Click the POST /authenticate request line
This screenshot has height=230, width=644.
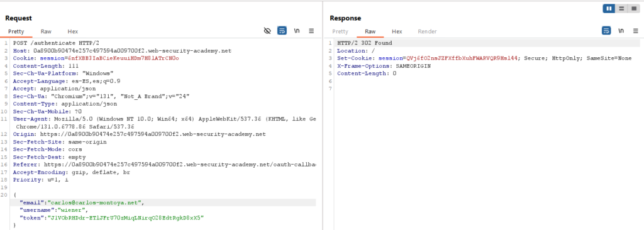56,43
